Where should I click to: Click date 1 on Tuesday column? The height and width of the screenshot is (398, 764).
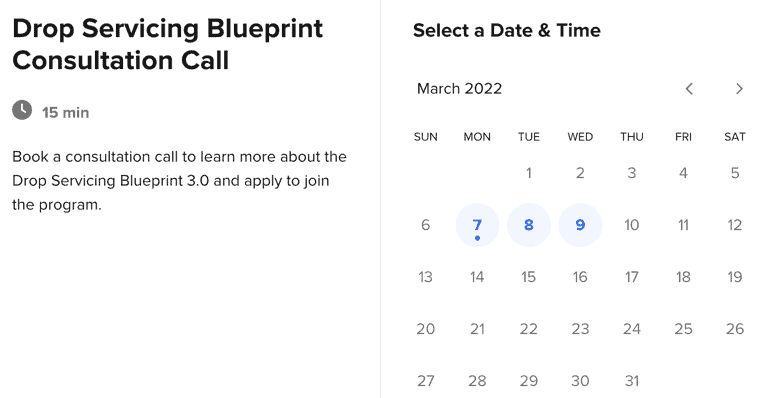529,173
